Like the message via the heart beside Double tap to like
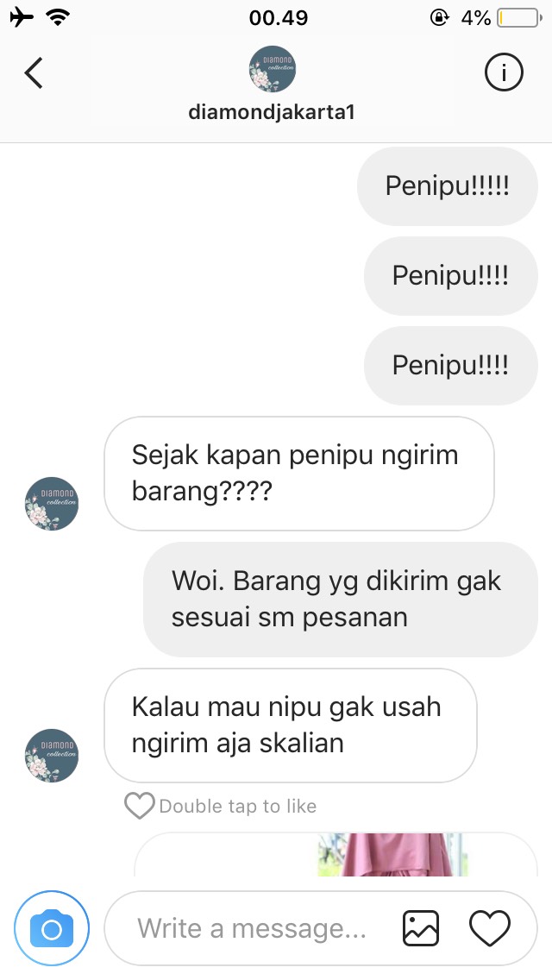Viewport: 552px width, 980px height. (x=139, y=806)
